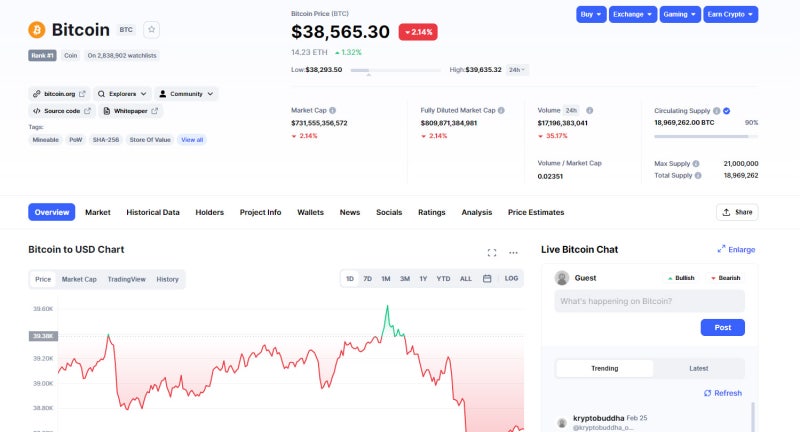Focus the 'What's happening on Bitcoin?' field
The width and height of the screenshot is (800, 432).
[x=649, y=301]
